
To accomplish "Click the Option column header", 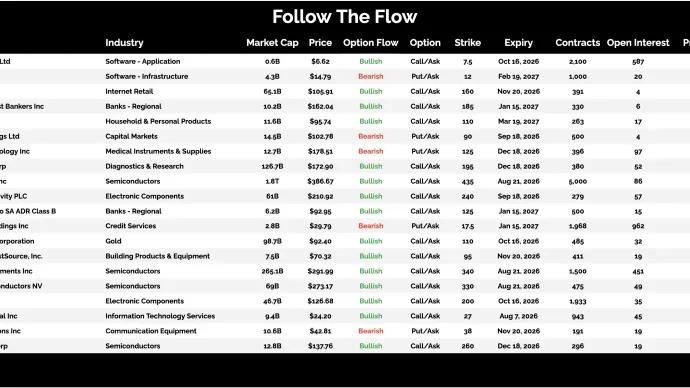I will (x=425, y=43).
